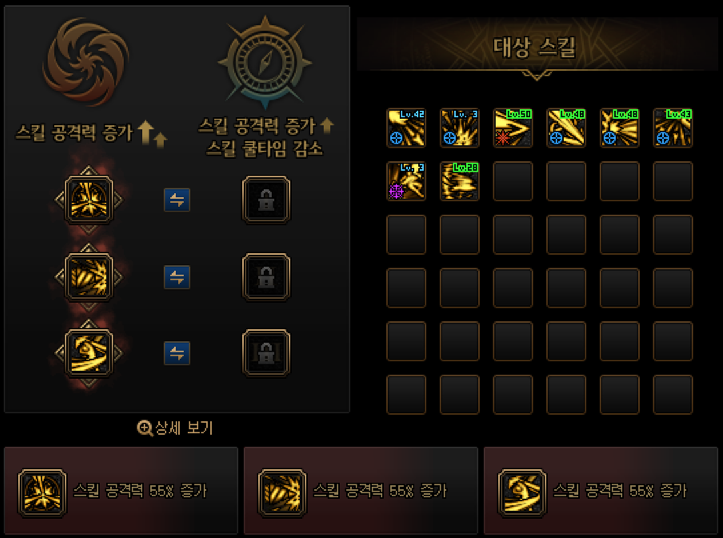Select the Lv.50 skill with red star badge

tap(513, 128)
